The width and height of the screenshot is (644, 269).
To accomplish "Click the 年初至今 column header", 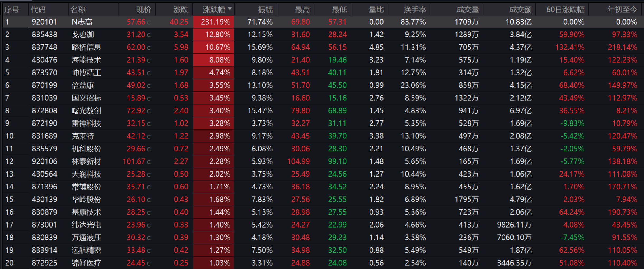I will pyautogui.click(x=622, y=10).
